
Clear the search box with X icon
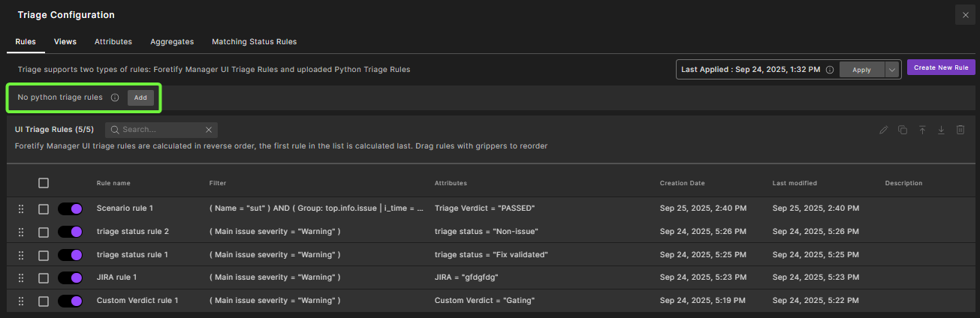209,130
